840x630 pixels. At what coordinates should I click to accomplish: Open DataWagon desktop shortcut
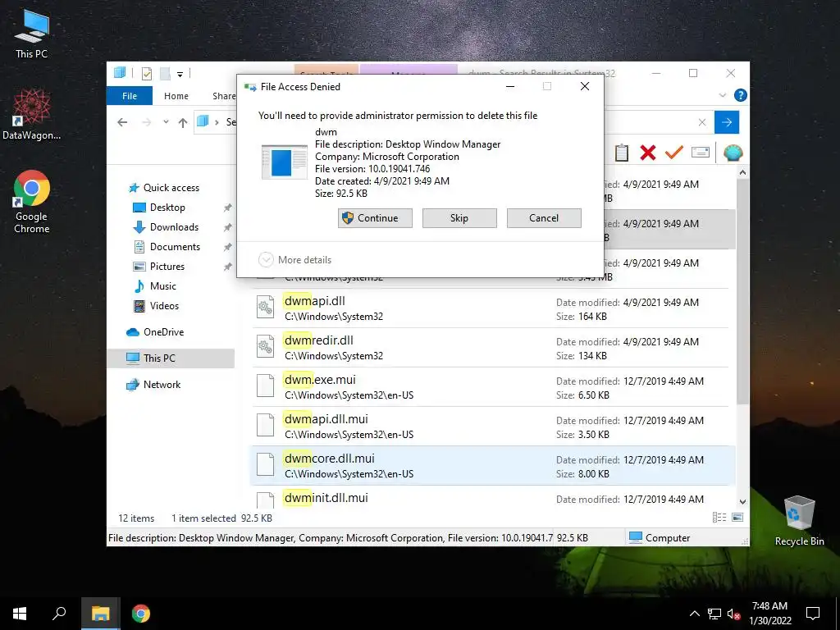point(32,115)
